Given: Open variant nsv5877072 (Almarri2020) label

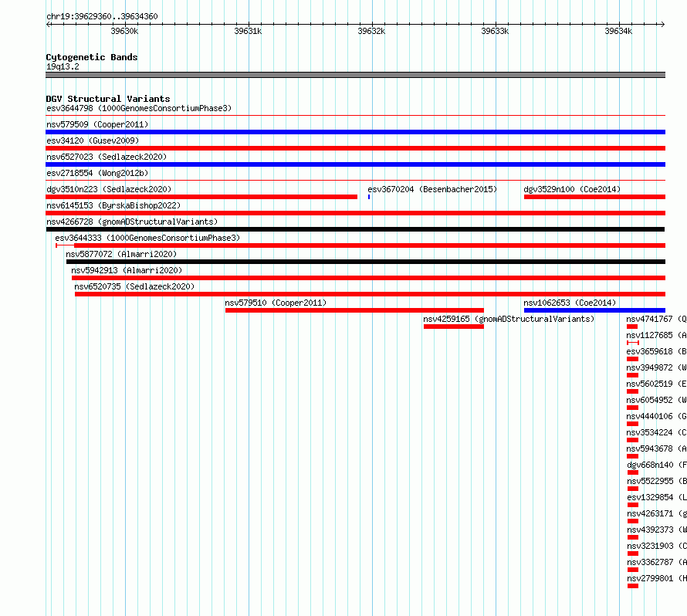Looking at the screenshot, I should [x=121, y=254].
